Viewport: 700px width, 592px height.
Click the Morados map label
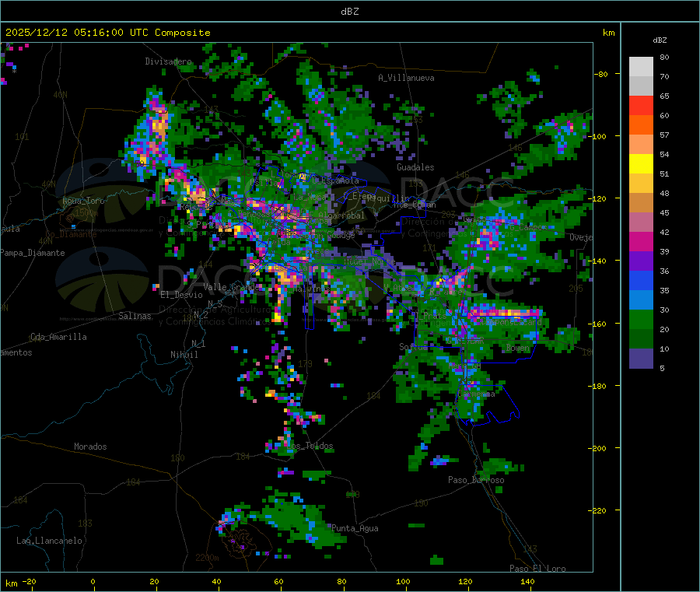[90, 447]
